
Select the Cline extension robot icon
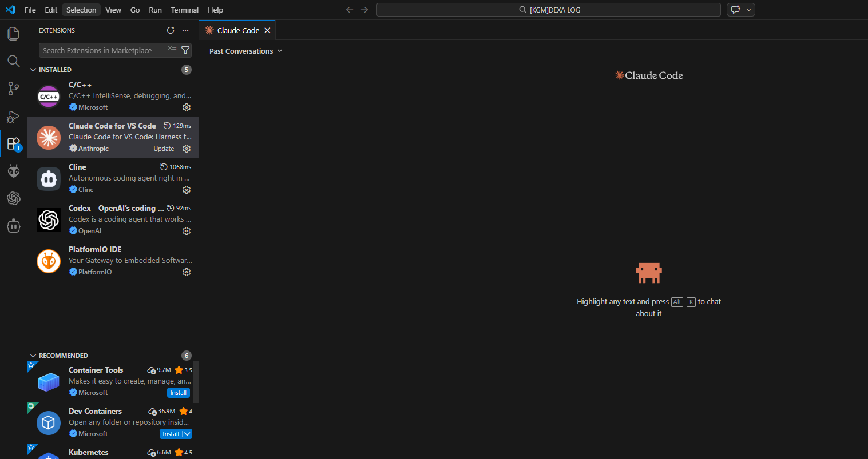(x=49, y=179)
